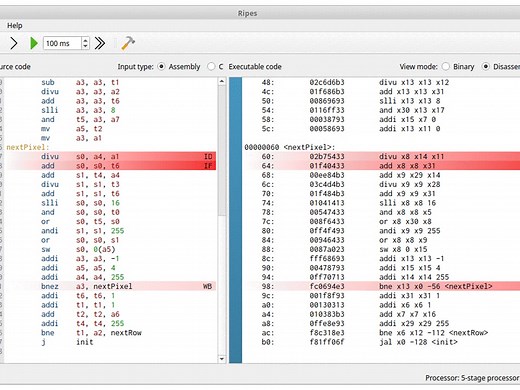520x390 pixels.
Task: Click the 'sw s0, 0(a5)' source line
Action: 111,249
